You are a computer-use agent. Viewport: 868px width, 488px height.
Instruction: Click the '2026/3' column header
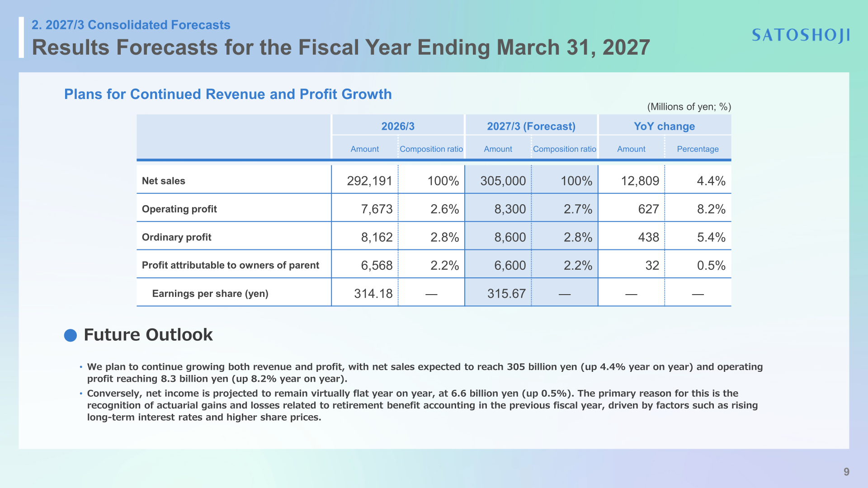(x=398, y=126)
